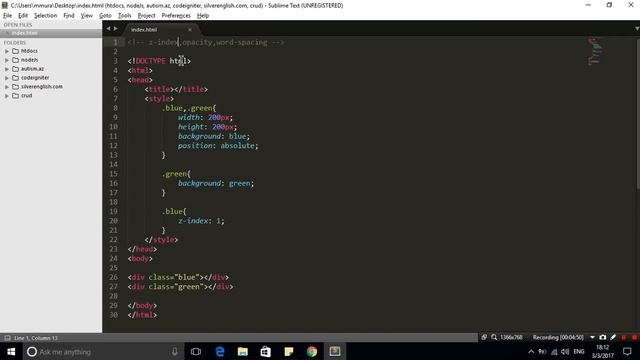Click the Cortana microphone icon
The width and height of the screenshot is (640, 360).
pyautogui.click(x=175, y=351)
